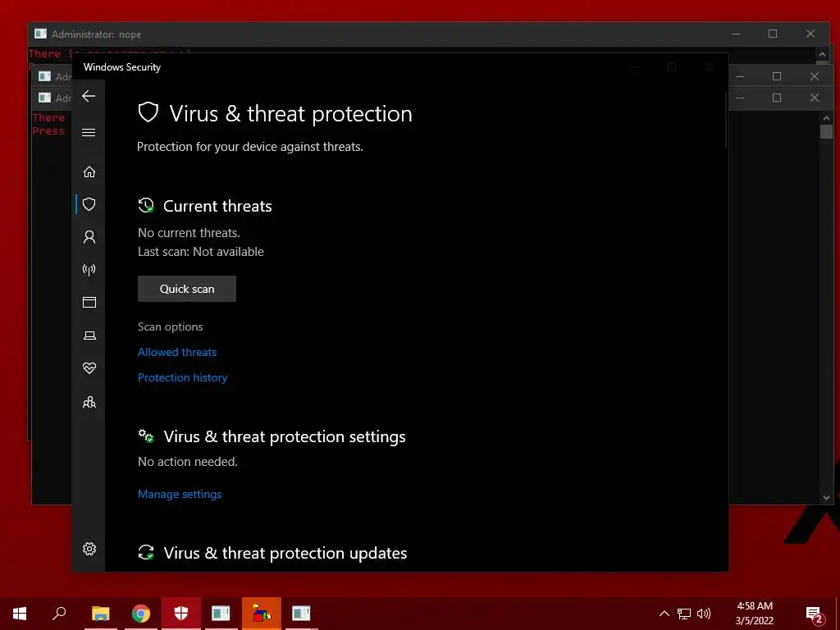
Task: Select Virus & threat protection shield icon
Action: coord(89,204)
